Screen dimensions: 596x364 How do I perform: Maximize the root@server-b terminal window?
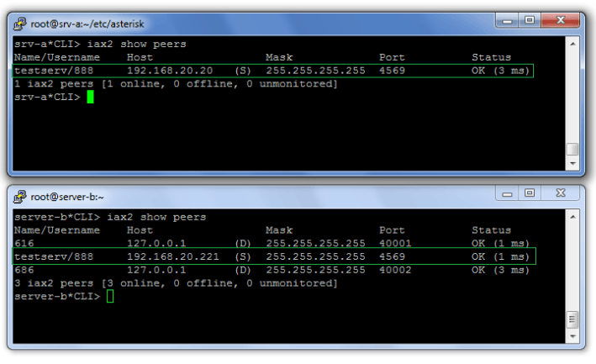click(530, 193)
